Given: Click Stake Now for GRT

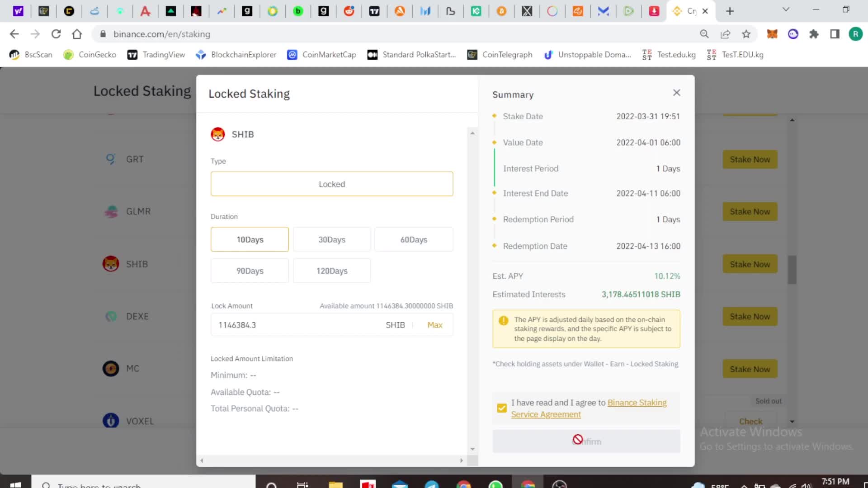Looking at the screenshot, I should coord(750,160).
